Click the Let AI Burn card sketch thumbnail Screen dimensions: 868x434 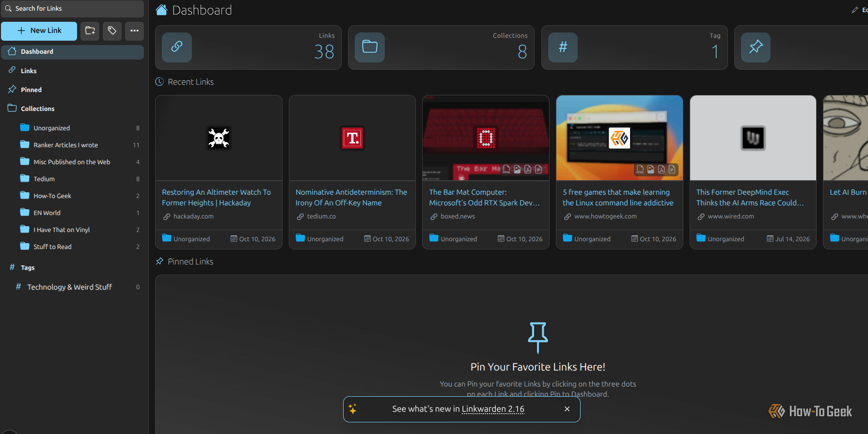[x=846, y=138]
